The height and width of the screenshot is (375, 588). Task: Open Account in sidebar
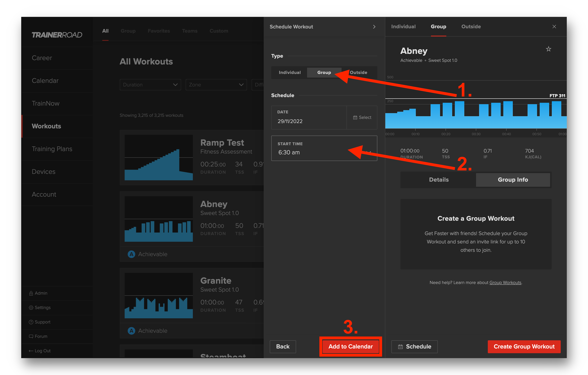(x=57, y=194)
